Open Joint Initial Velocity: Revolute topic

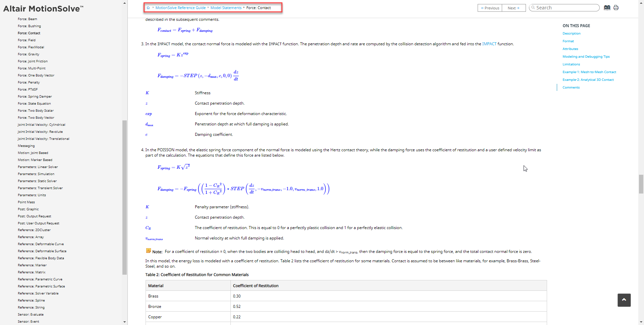tap(40, 132)
